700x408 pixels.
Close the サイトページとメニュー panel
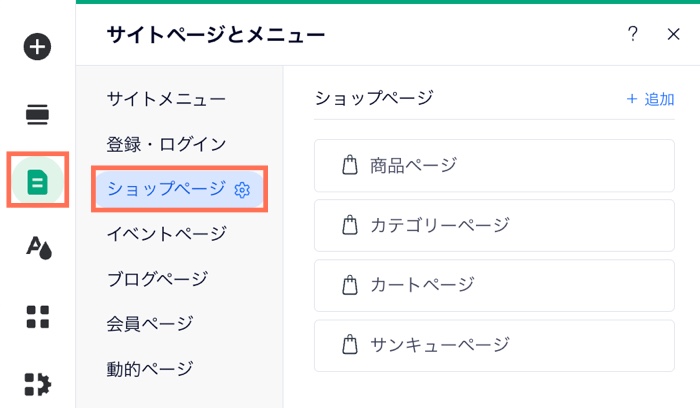click(673, 34)
